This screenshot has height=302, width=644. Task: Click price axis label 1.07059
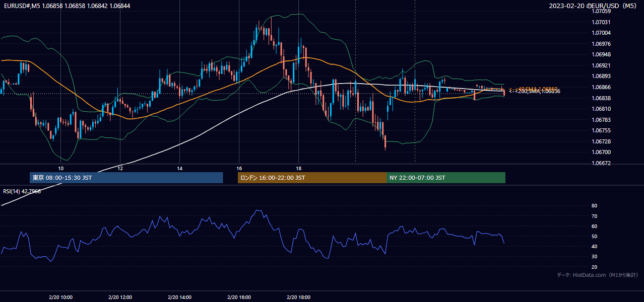(x=601, y=11)
